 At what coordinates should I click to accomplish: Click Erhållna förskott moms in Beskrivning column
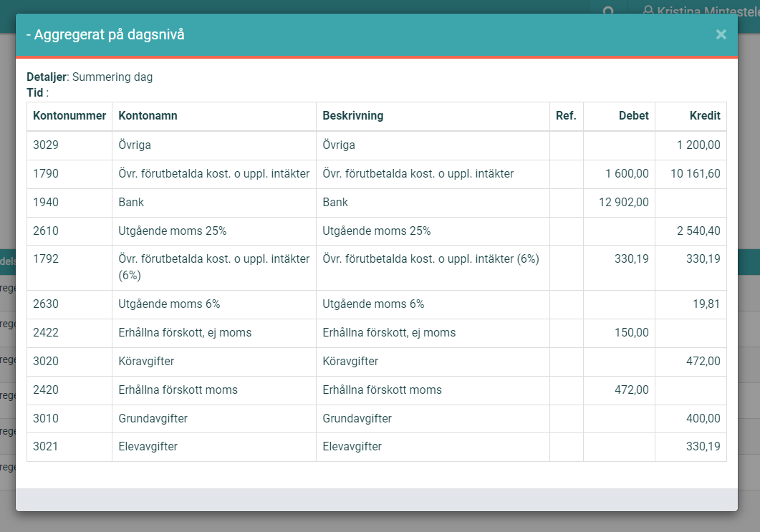(383, 390)
